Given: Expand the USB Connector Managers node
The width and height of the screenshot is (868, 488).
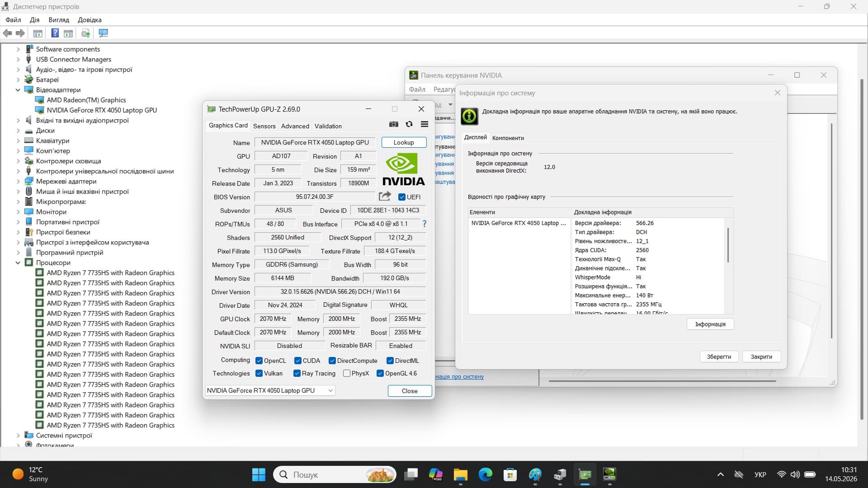Looking at the screenshot, I should click(18, 59).
